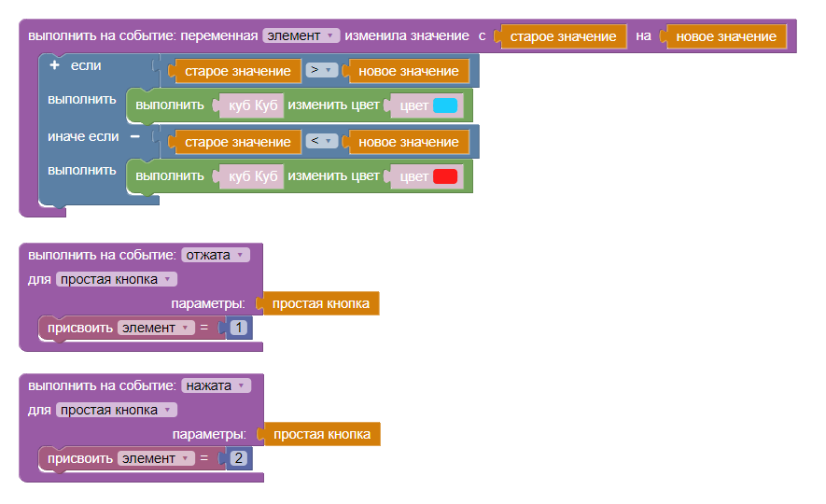Open the greater-than operator dropdown
826x504 pixels.
pyautogui.click(x=321, y=71)
